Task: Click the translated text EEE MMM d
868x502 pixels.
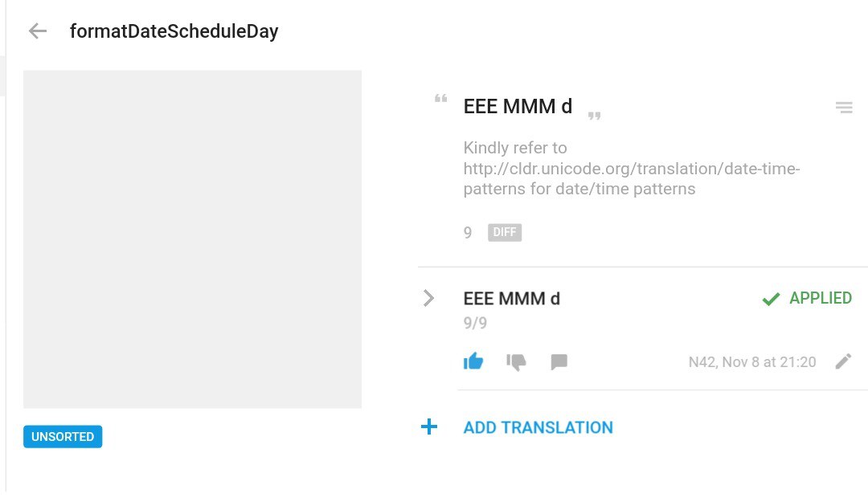Action: [511, 299]
